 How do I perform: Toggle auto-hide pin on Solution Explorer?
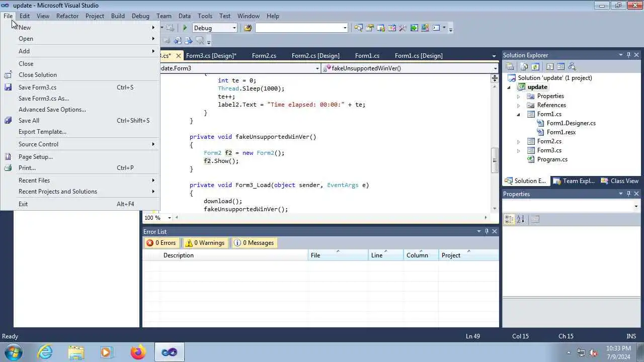click(628, 55)
